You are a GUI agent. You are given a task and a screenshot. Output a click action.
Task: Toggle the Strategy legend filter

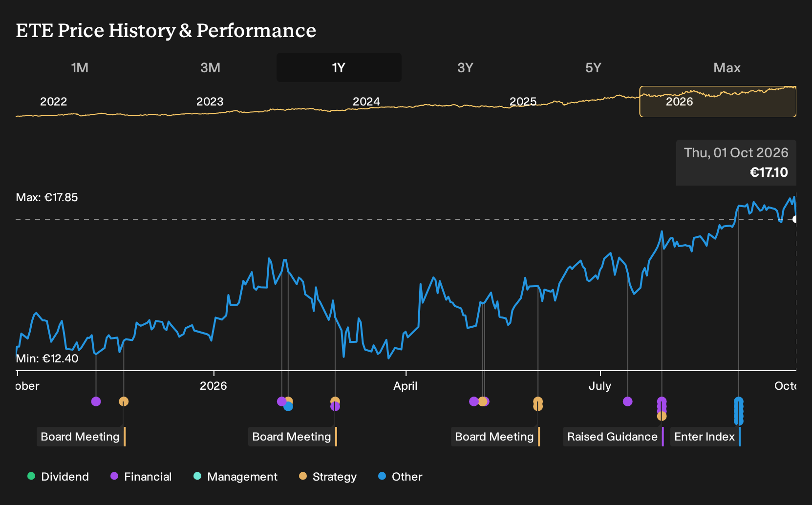[x=328, y=477]
